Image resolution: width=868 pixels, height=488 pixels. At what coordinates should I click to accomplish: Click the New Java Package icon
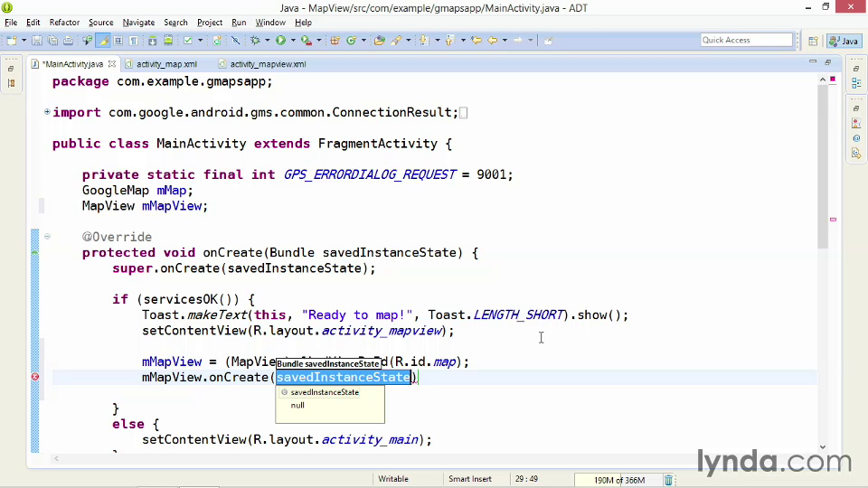[x=335, y=41]
